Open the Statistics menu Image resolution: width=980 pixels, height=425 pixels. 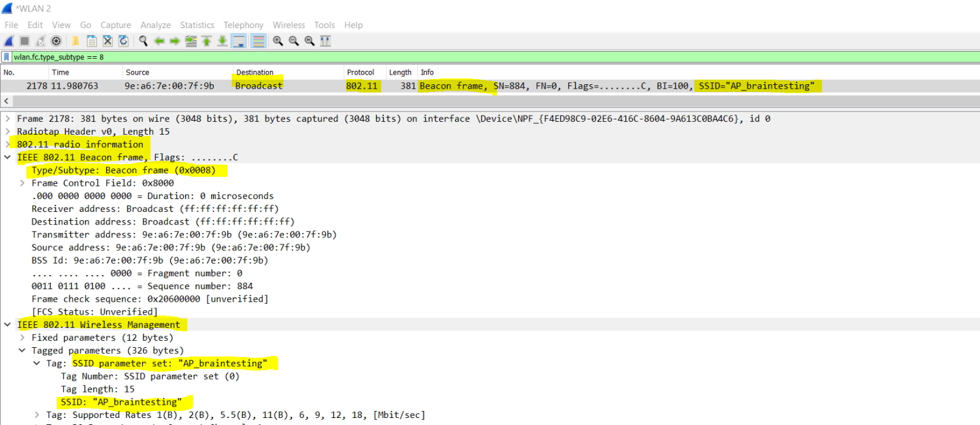[x=197, y=25]
